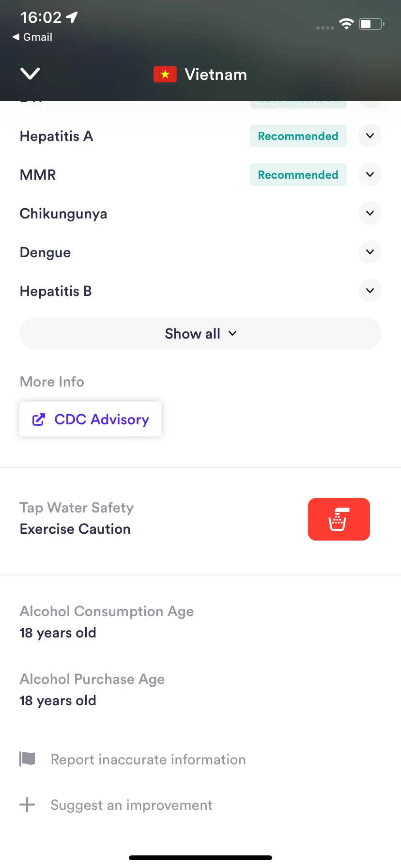Screen dimensions: 401x868
Task: Tap the Vietnam title in header
Action: (x=216, y=75)
